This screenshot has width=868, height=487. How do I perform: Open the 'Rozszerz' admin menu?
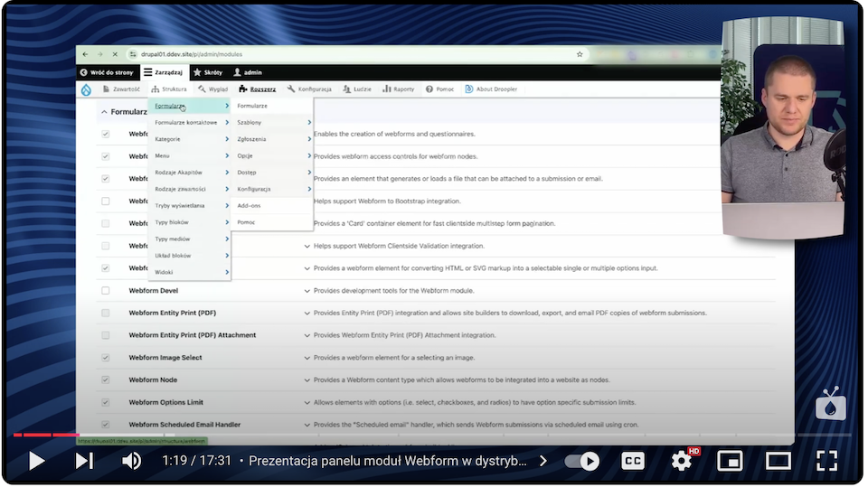point(258,89)
